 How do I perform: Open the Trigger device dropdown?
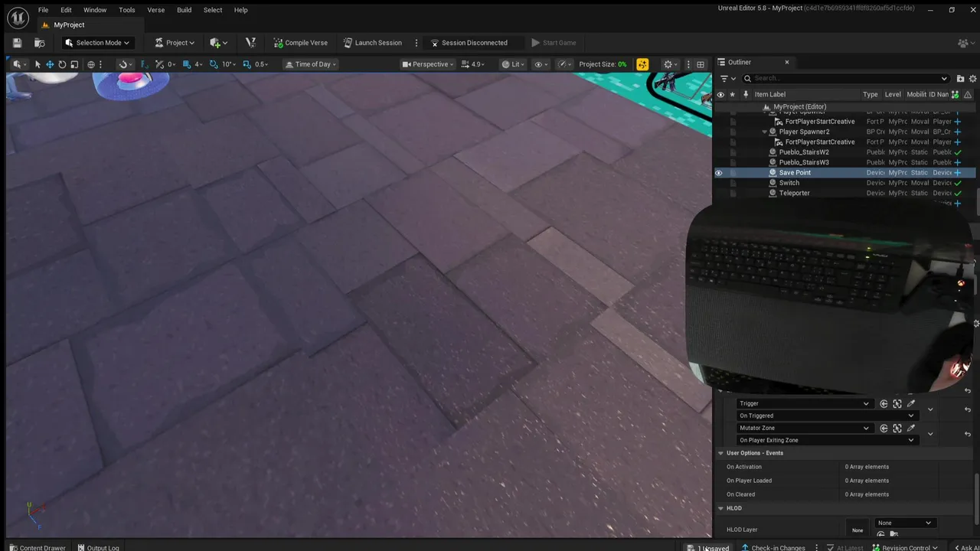point(804,404)
